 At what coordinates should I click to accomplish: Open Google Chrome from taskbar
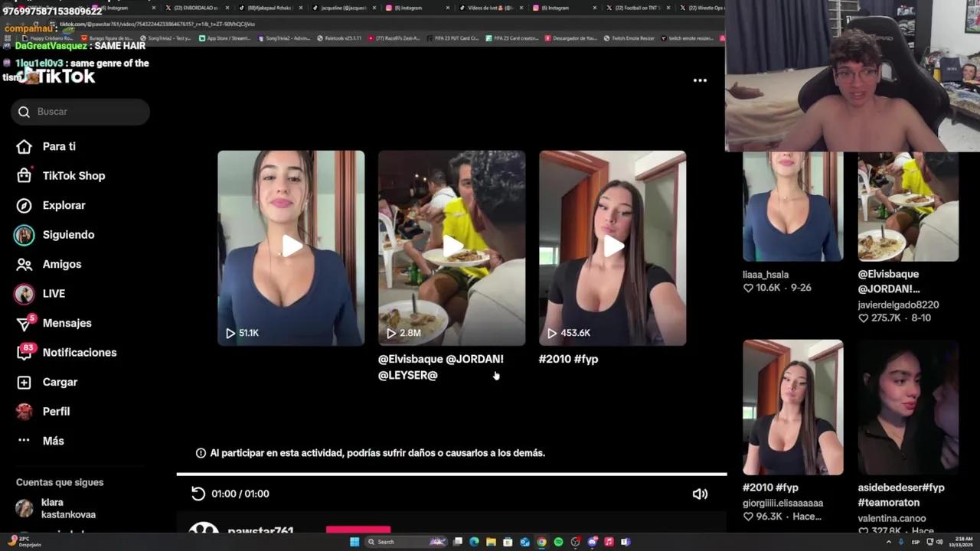pyautogui.click(x=541, y=542)
